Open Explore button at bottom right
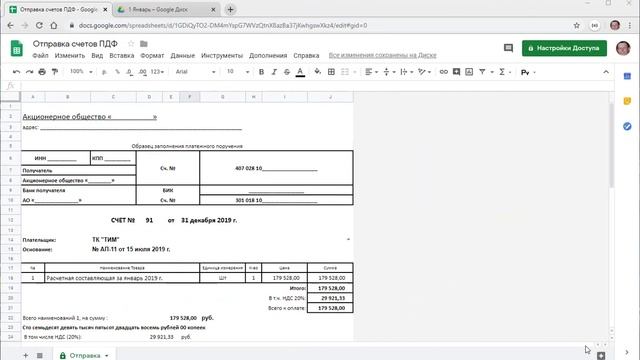Screen dimensions: 640x360 point(601,356)
